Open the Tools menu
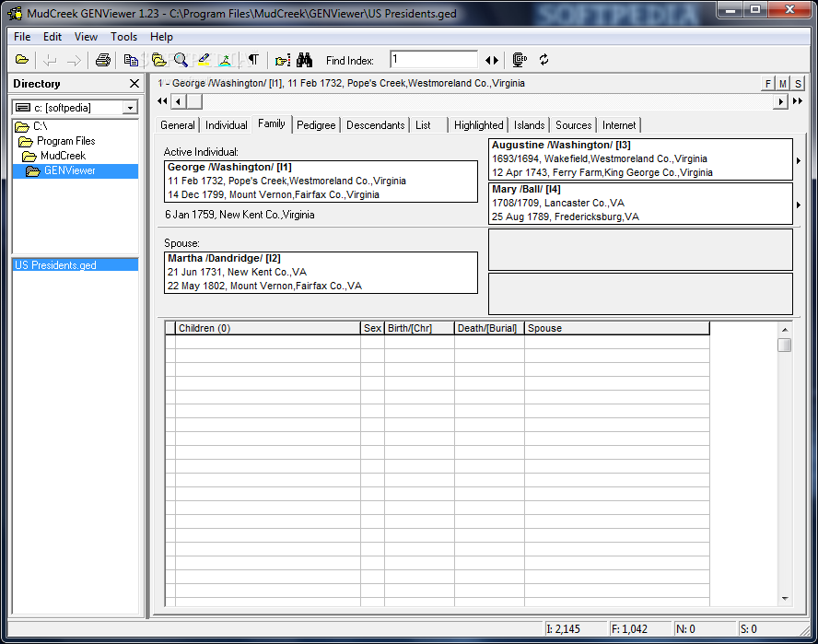This screenshot has height=644, width=818. [x=123, y=37]
